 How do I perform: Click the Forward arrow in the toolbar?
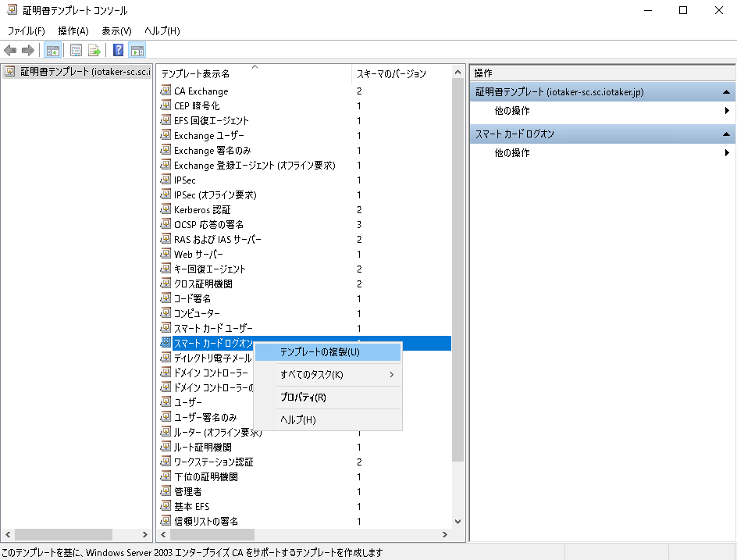coord(28,51)
